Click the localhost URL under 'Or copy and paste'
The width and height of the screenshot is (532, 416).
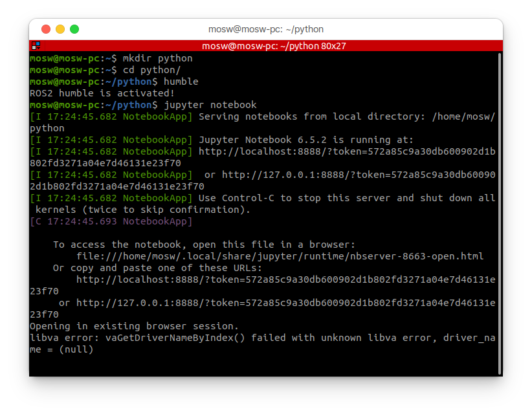click(285, 279)
